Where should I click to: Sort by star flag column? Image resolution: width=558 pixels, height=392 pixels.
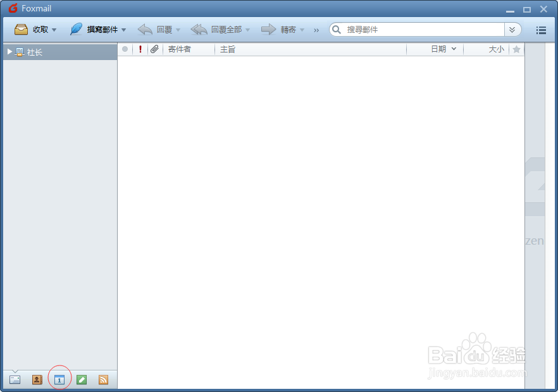pos(517,49)
